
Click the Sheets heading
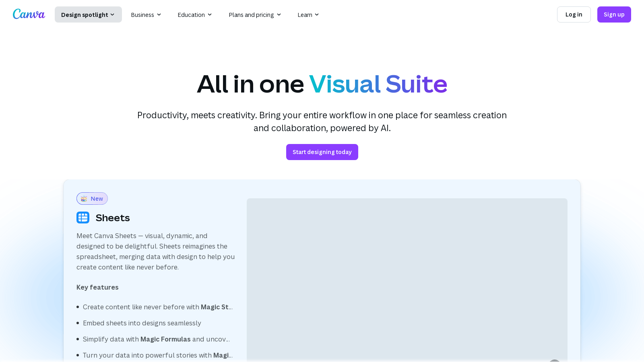pyautogui.click(x=113, y=218)
